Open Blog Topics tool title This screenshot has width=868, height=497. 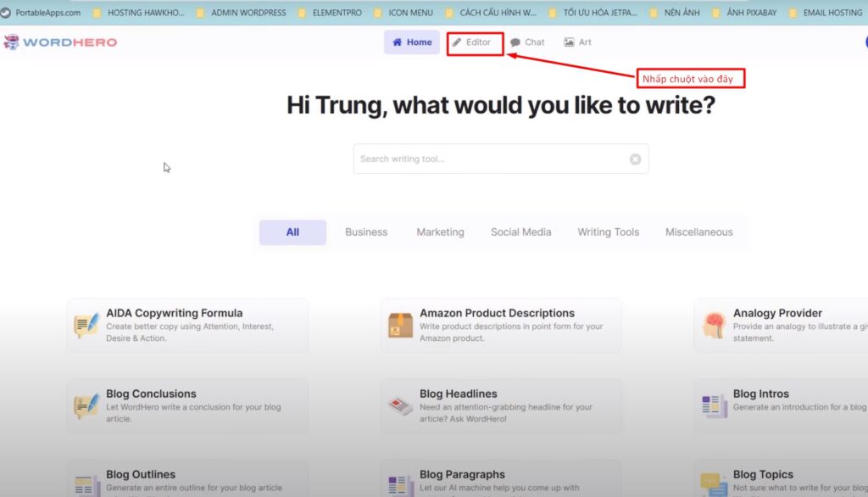(x=764, y=474)
